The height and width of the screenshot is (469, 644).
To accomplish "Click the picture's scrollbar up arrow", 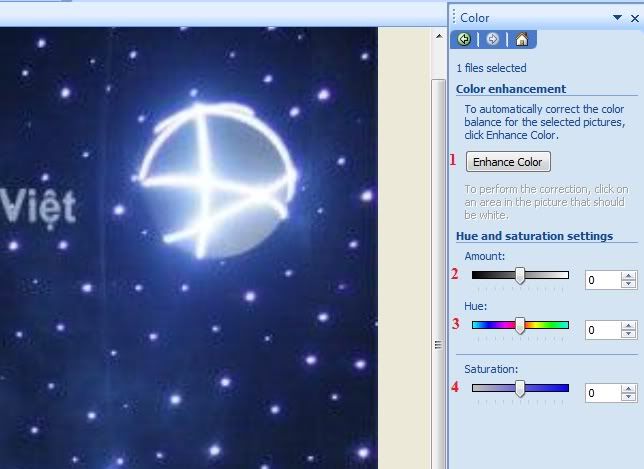I will tap(439, 37).
